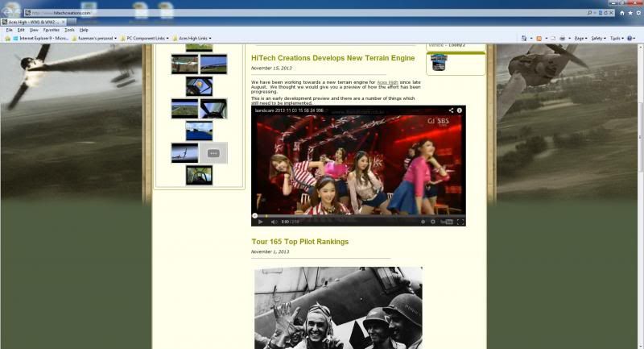Open the Tools menu in menu bar
The height and width of the screenshot is (349, 644).
pos(69,30)
